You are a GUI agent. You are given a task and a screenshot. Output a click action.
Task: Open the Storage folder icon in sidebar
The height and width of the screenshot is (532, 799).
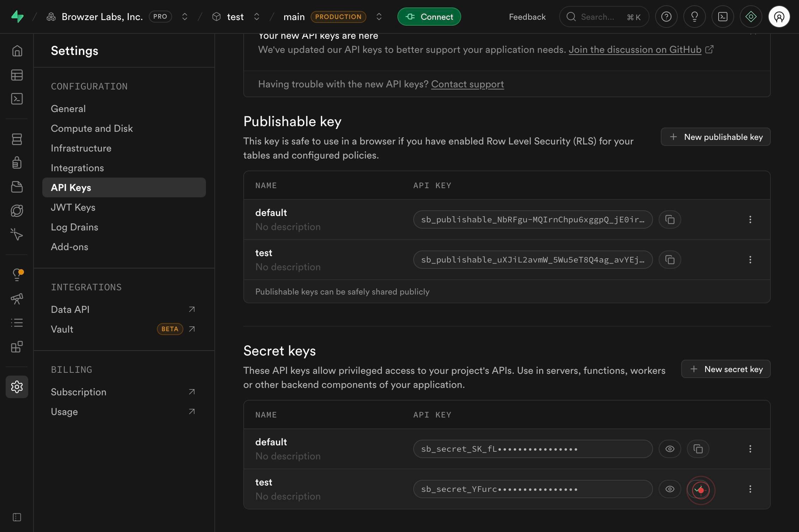point(17,187)
